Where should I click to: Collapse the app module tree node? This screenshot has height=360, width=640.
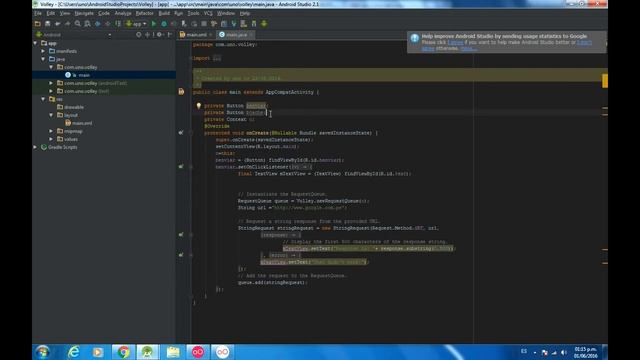(x=36, y=43)
